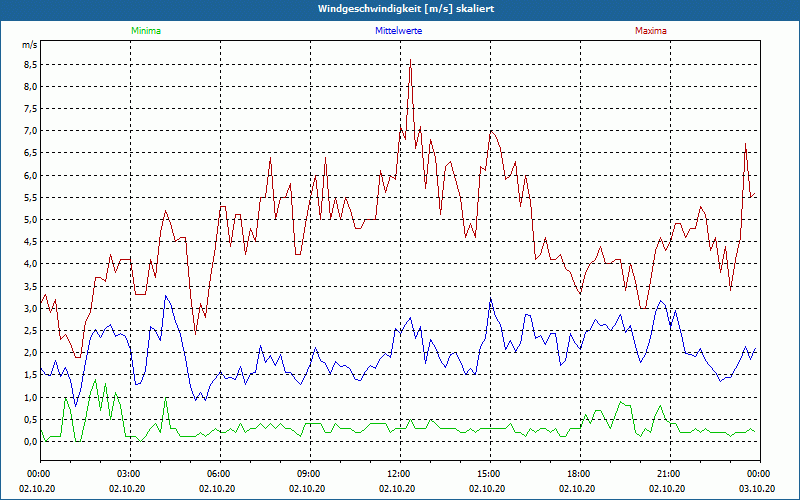800x500 pixels.
Task: Click the 2,0 y-axis value
Action: (x=30, y=353)
